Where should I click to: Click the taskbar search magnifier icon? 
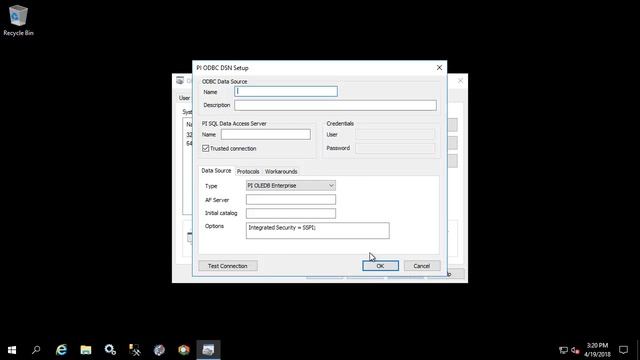36,350
